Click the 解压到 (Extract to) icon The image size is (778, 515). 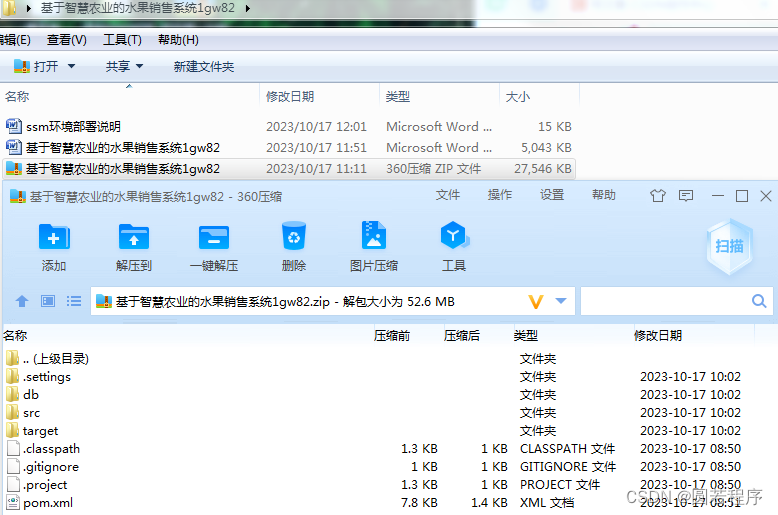[133, 237]
